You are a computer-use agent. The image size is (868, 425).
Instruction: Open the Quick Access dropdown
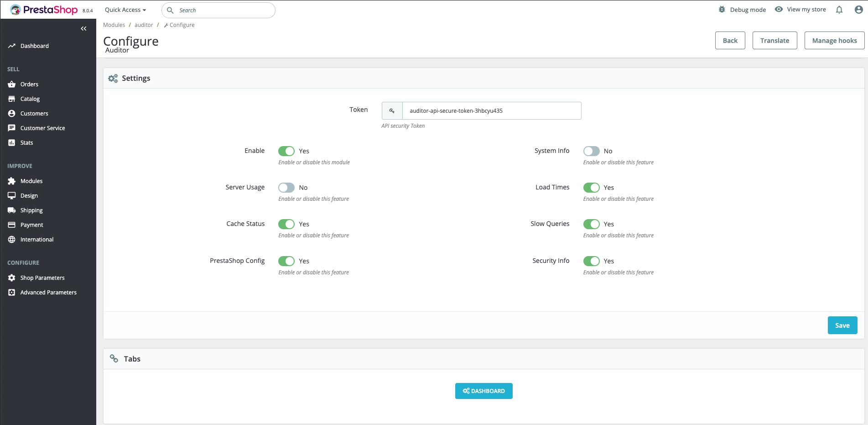(125, 10)
